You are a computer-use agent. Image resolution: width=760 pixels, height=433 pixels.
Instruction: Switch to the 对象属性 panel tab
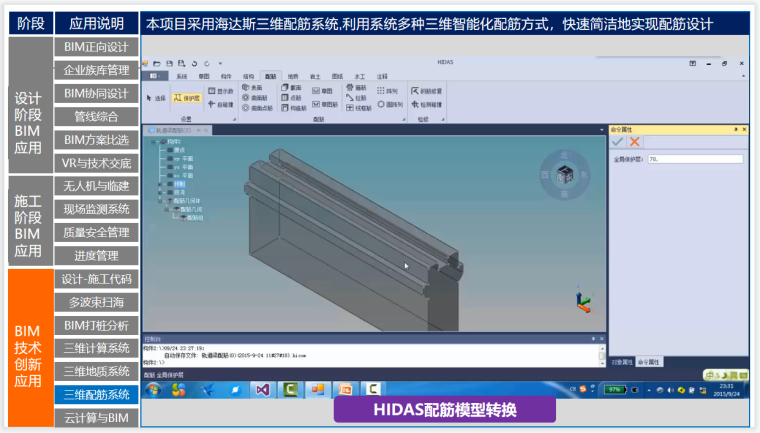coord(621,361)
